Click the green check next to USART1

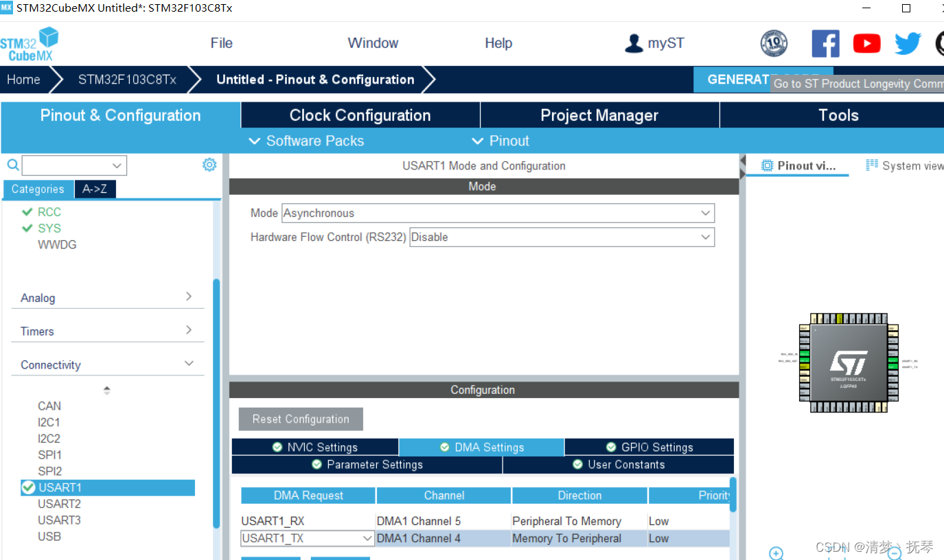(x=28, y=487)
